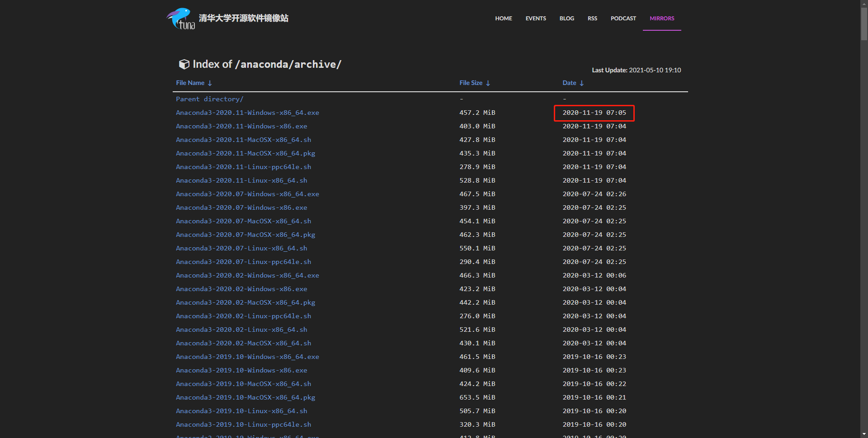Screen dimensions: 868x438
Task: Click the package box icon beside Index title
Action: tap(184, 64)
